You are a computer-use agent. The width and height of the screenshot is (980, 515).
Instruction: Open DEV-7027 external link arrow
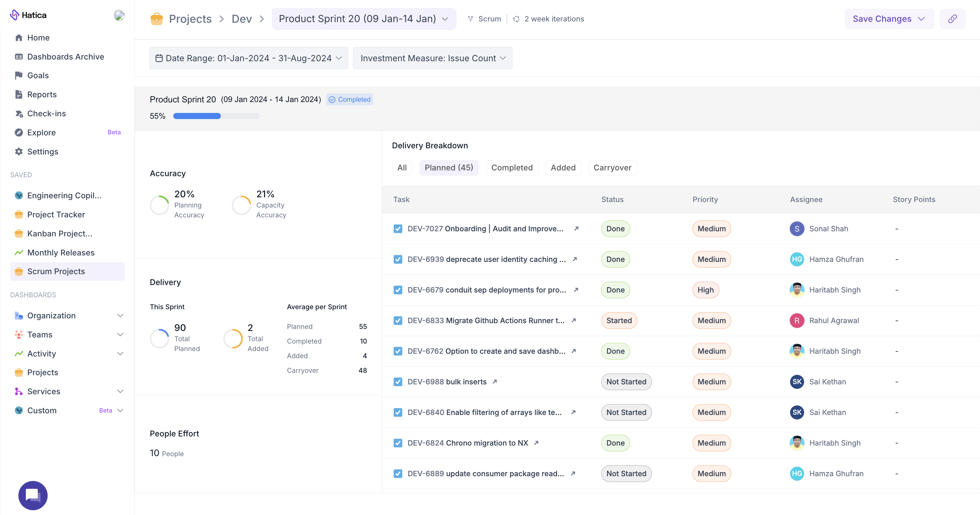coord(576,229)
